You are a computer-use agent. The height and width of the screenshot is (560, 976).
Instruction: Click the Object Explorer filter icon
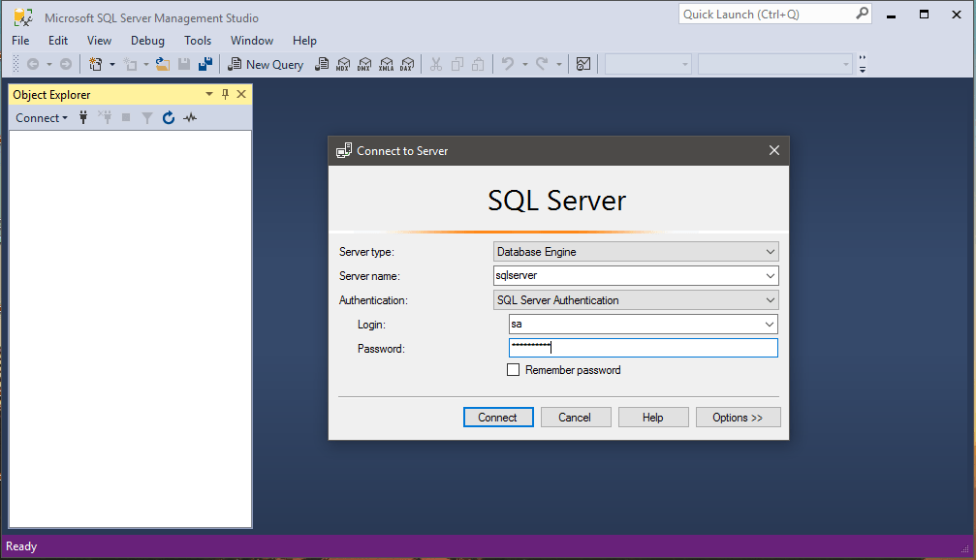tap(146, 117)
